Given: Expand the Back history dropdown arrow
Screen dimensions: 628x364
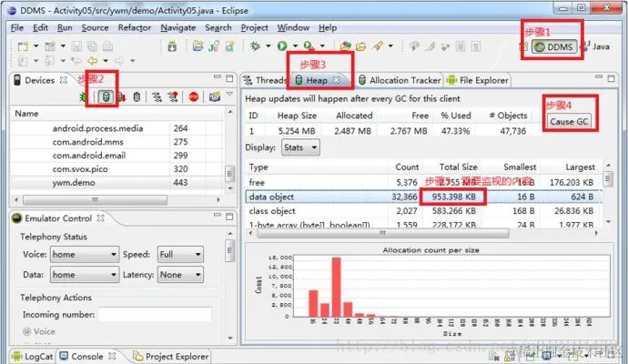Looking at the screenshot, I should tap(106, 61).
